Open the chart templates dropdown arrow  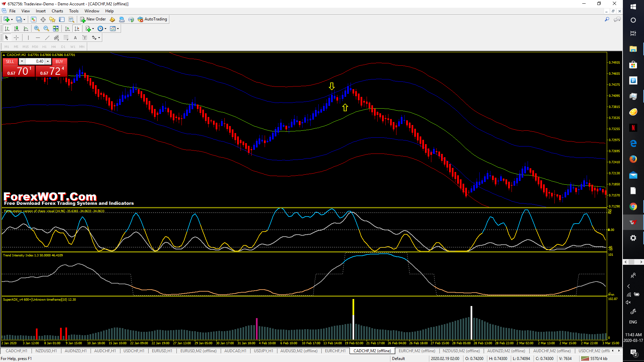tap(118, 29)
